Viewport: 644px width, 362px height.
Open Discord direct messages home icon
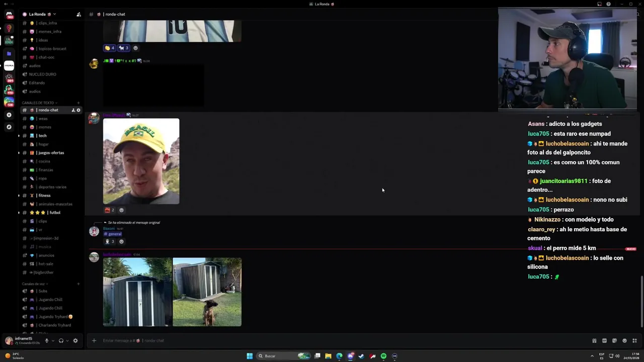pos(9,15)
